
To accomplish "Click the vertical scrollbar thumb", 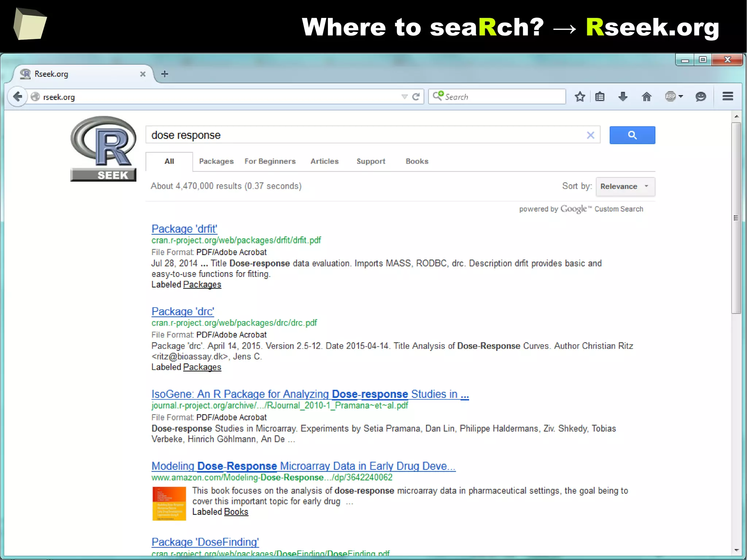I will coord(736,218).
